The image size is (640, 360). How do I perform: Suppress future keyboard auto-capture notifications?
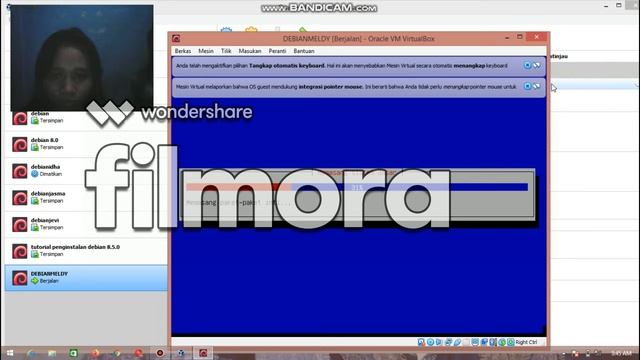537,65
